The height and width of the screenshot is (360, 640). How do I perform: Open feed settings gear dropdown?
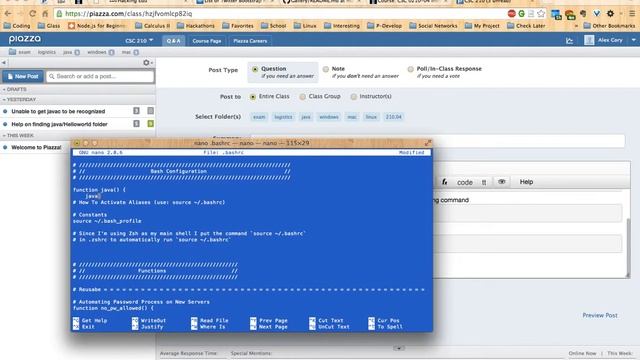(x=148, y=62)
